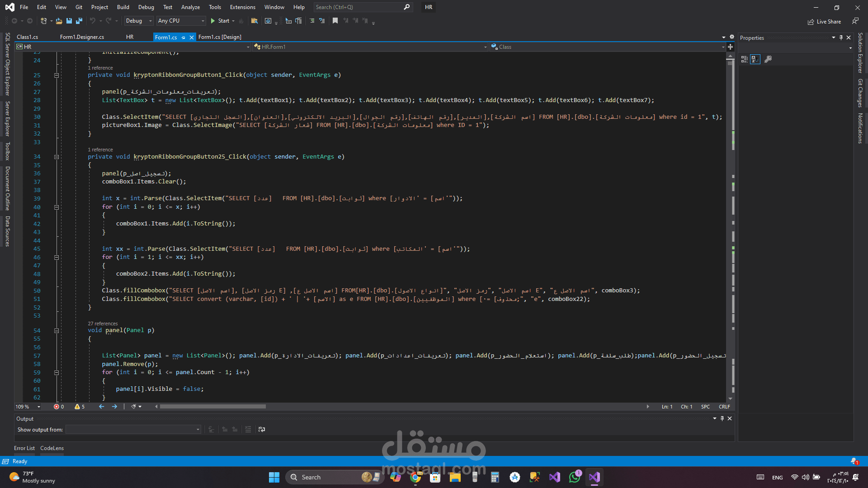Open the Property Pages wrench icon
Viewport: 868px width, 488px height.
point(768,59)
